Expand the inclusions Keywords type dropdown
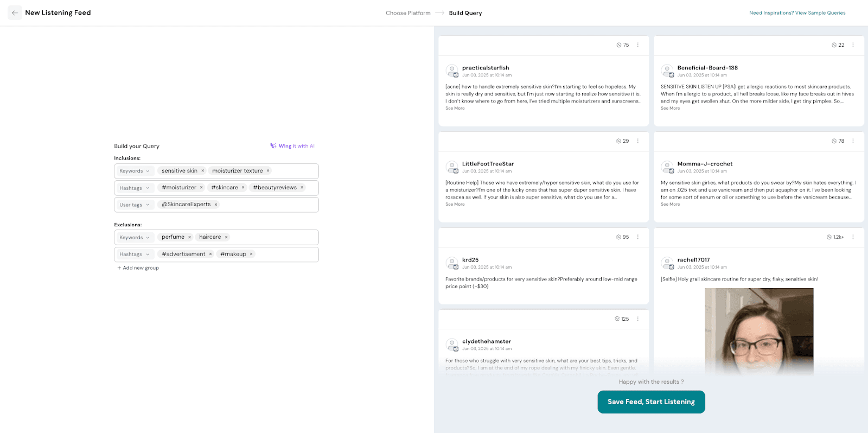This screenshot has height=433, width=868. (x=135, y=171)
